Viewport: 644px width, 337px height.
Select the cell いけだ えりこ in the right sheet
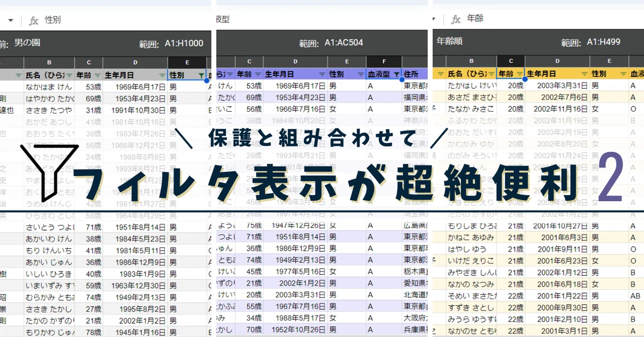471,261
